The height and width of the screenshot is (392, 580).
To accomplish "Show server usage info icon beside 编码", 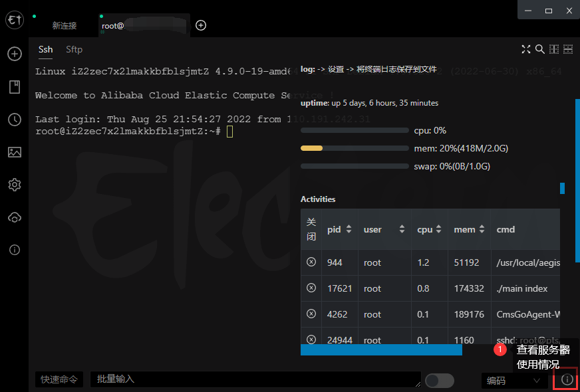I will click(x=567, y=379).
